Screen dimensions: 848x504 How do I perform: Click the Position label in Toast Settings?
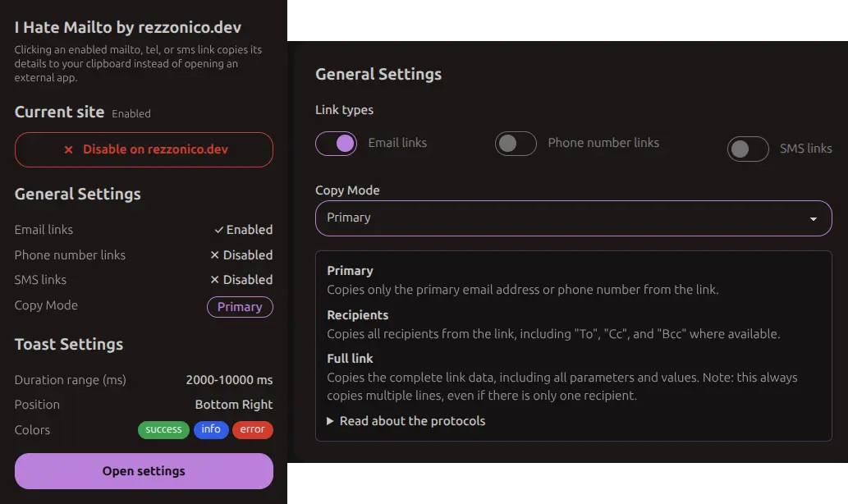click(37, 405)
